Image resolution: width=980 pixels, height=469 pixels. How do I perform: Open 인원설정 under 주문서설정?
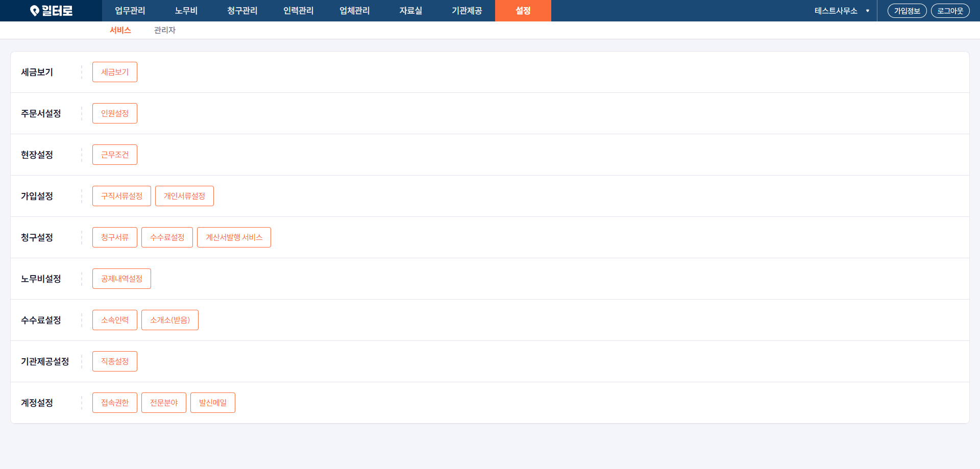[x=115, y=113]
